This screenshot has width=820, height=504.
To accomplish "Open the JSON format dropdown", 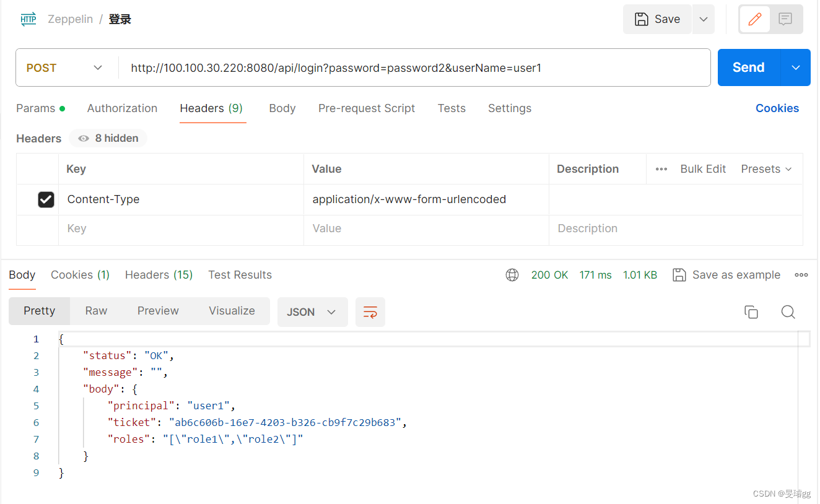I will 312,312.
